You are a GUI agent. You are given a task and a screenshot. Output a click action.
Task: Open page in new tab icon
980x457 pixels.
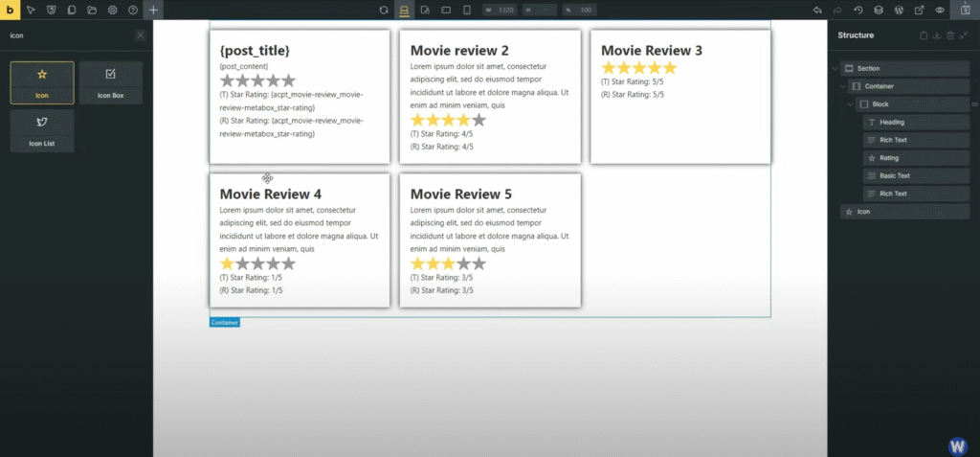(920, 10)
